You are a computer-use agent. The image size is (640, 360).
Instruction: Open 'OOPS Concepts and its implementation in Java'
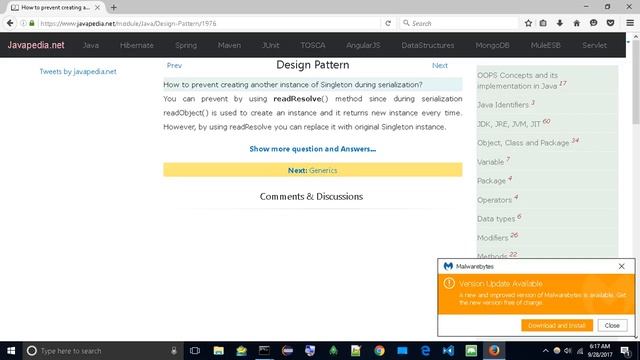pyautogui.click(x=521, y=80)
